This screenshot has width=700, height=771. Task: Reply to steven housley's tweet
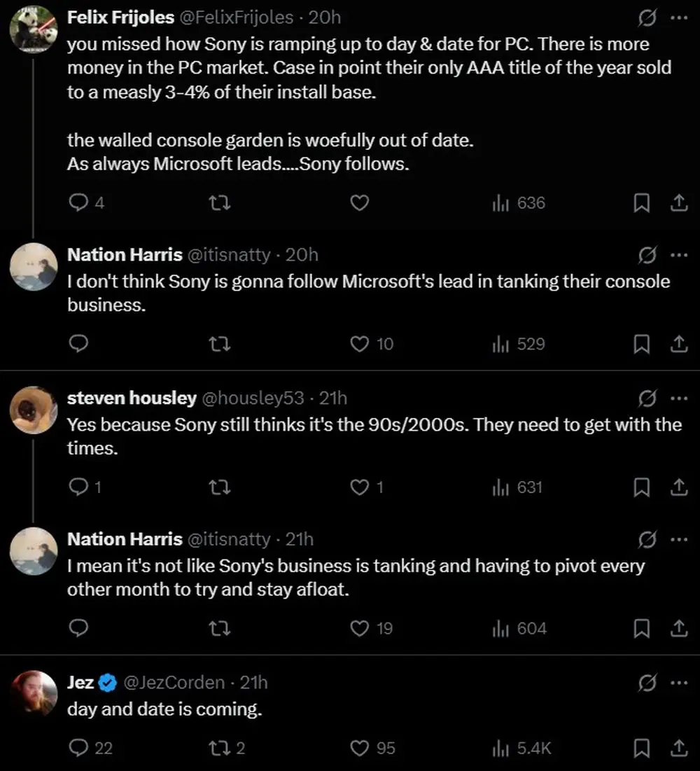pos(78,487)
